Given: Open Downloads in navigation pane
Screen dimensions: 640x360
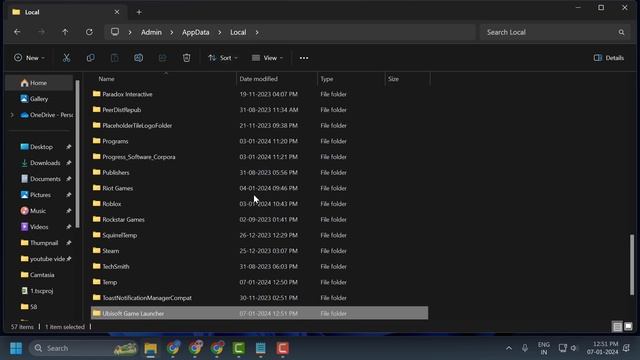Looking at the screenshot, I should coord(40,163).
